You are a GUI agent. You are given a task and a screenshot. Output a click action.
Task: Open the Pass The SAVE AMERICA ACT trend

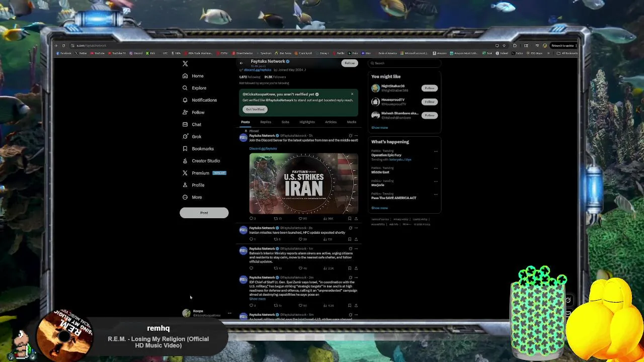click(394, 198)
